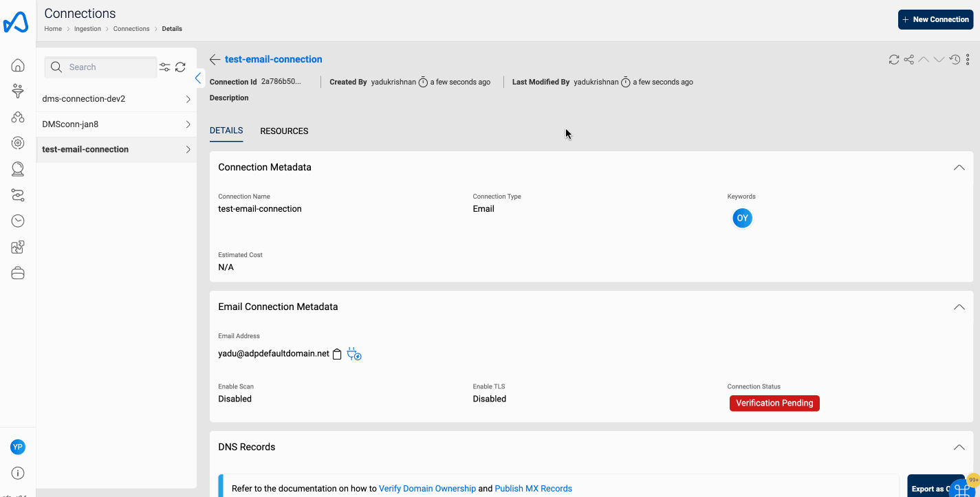Click into the connections Search field
Image resolution: width=980 pixels, height=497 pixels.
pyautogui.click(x=100, y=67)
